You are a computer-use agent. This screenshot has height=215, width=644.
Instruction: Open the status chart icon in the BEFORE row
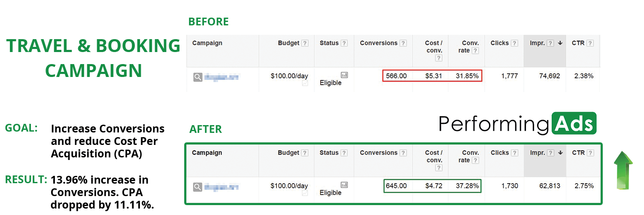click(x=344, y=75)
